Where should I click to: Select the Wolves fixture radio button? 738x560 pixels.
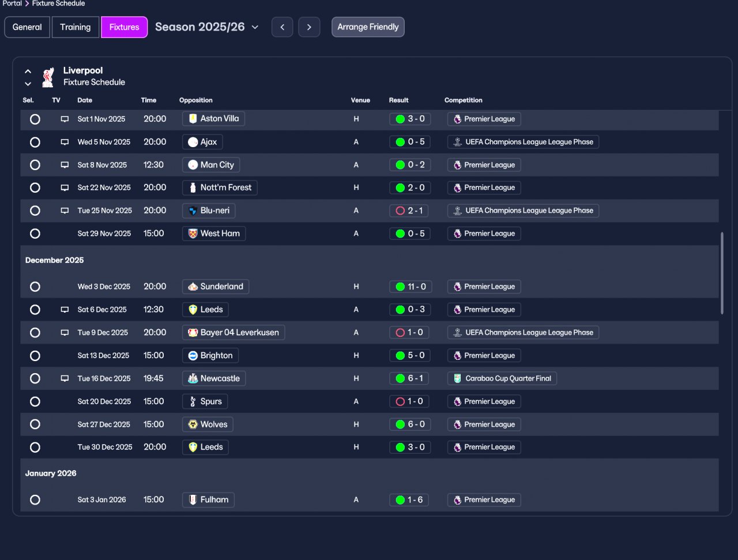35,424
